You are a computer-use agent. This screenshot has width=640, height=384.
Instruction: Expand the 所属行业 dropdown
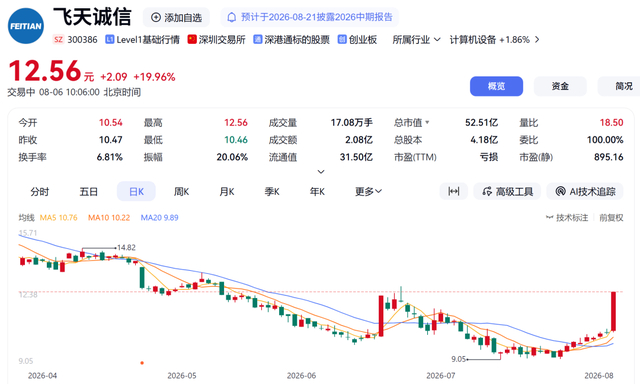pyautogui.click(x=416, y=40)
